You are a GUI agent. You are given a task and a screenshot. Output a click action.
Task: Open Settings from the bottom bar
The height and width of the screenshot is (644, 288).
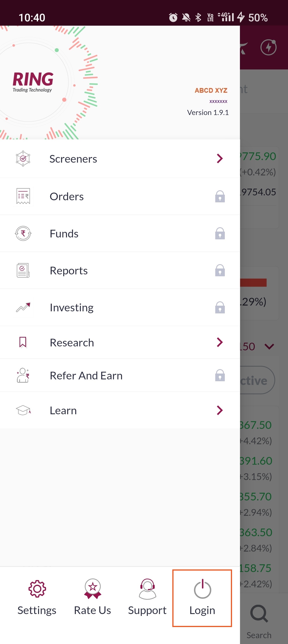37,598
